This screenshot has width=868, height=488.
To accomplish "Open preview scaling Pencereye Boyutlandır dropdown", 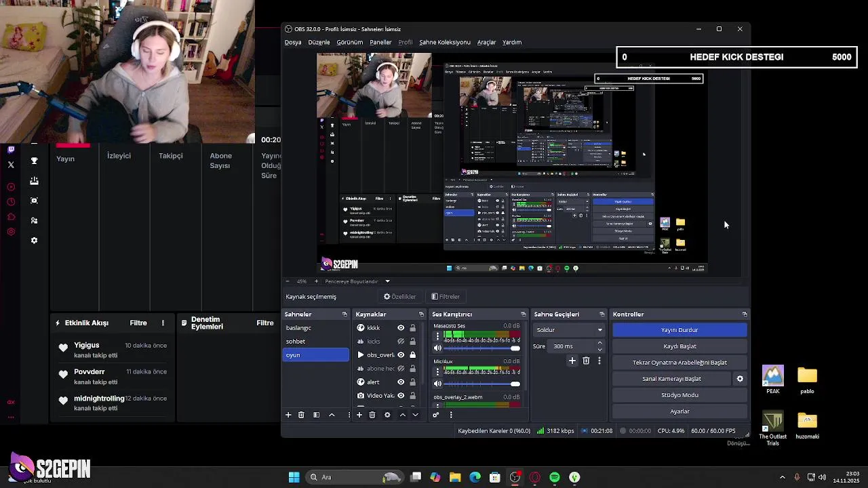I will point(357,281).
